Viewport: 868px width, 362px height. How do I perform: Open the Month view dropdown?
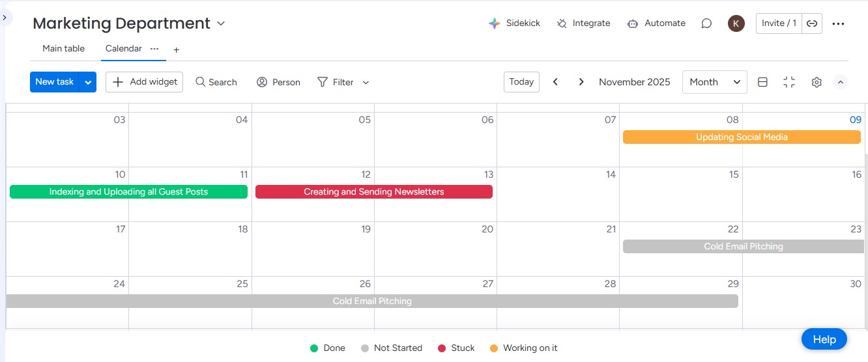tap(714, 82)
